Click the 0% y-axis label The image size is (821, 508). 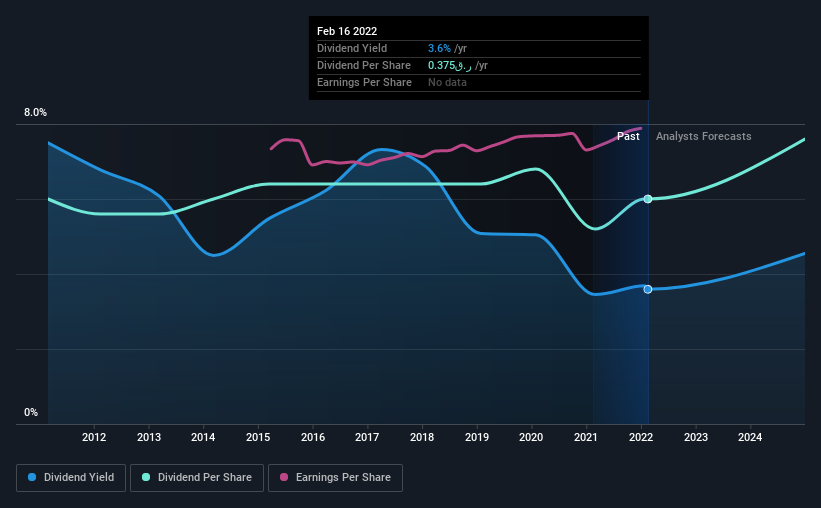[31, 413]
